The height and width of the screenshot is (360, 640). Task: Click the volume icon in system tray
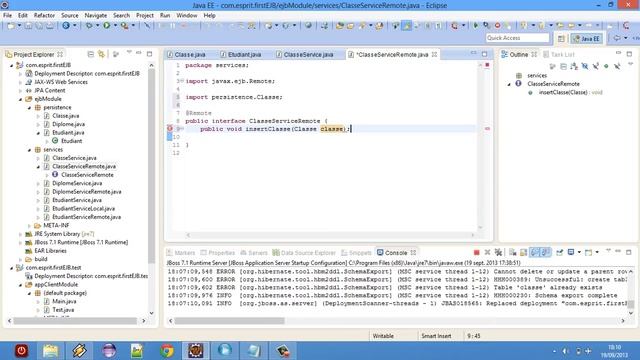click(x=566, y=351)
